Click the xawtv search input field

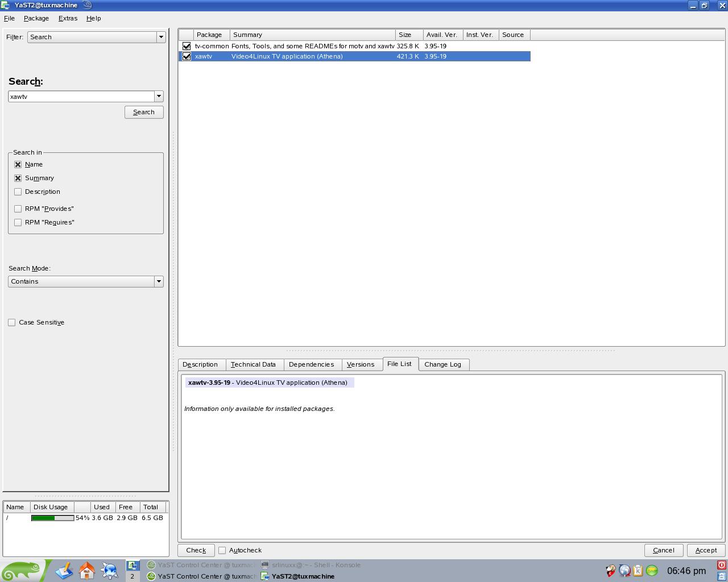click(81, 97)
